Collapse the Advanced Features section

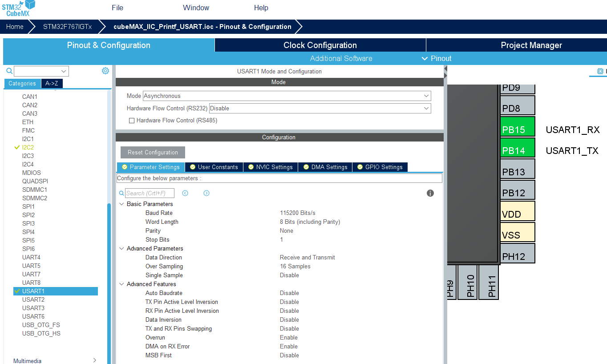pyautogui.click(x=121, y=284)
